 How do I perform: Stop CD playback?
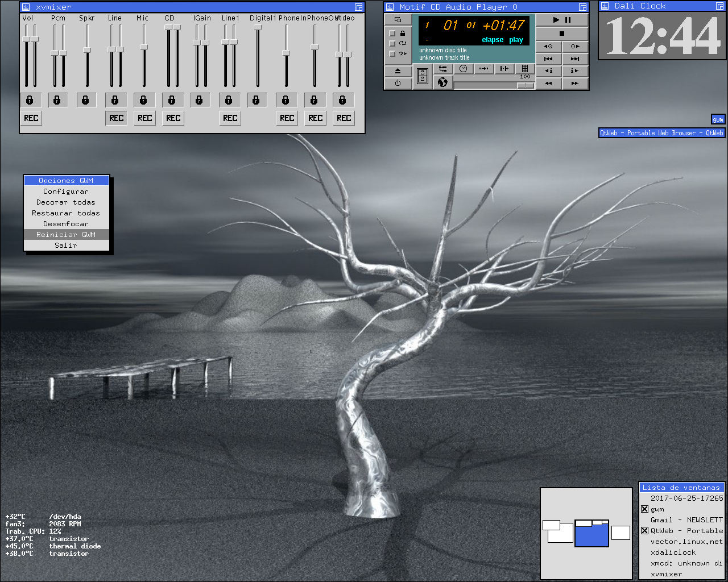pyautogui.click(x=562, y=34)
